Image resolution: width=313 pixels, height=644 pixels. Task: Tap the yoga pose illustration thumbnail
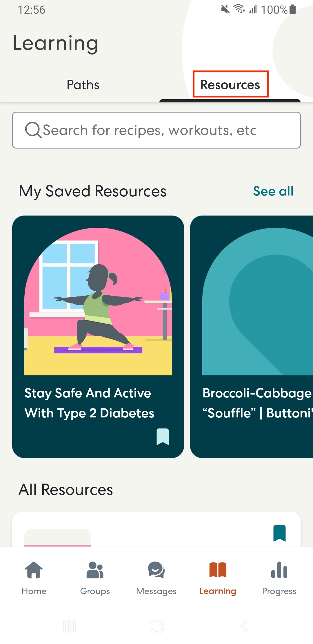(x=98, y=301)
